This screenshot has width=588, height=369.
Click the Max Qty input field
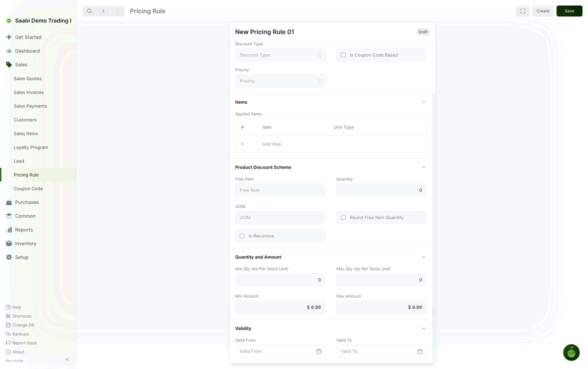coord(381,280)
